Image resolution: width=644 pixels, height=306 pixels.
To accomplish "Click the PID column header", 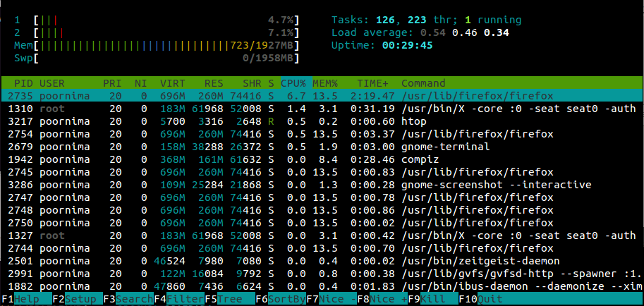I will tap(23, 83).
